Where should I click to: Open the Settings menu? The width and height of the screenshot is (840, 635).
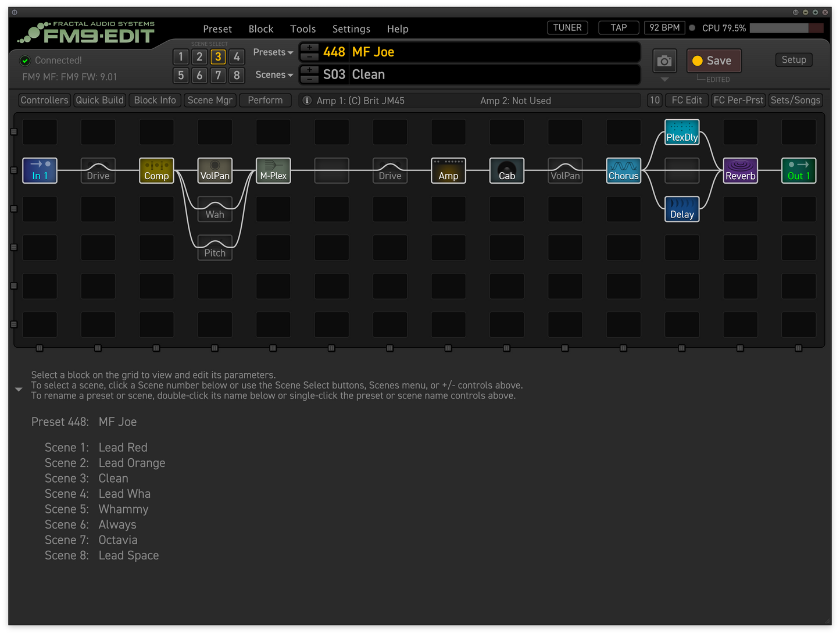point(351,29)
